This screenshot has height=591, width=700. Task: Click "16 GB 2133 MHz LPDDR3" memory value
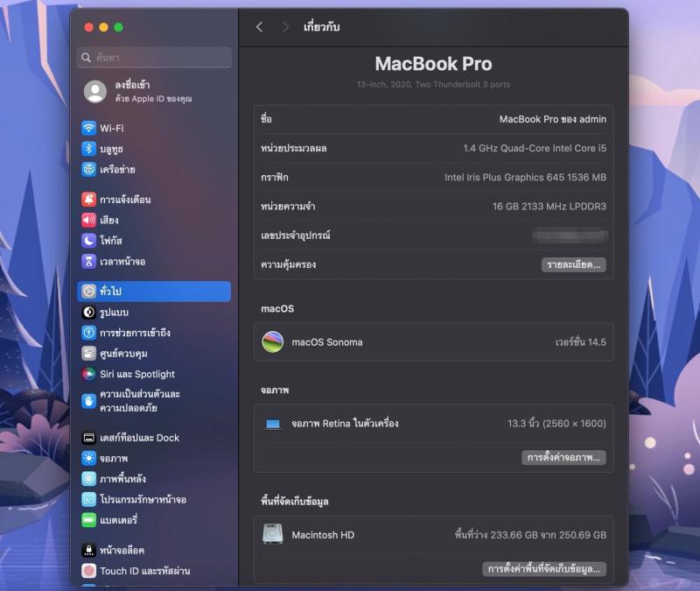pyautogui.click(x=549, y=207)
